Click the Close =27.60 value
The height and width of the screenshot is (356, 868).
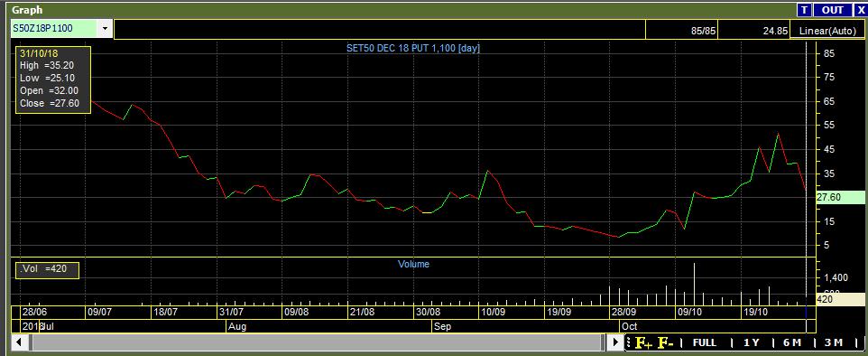pyautogui.click(x=50, y=104)
